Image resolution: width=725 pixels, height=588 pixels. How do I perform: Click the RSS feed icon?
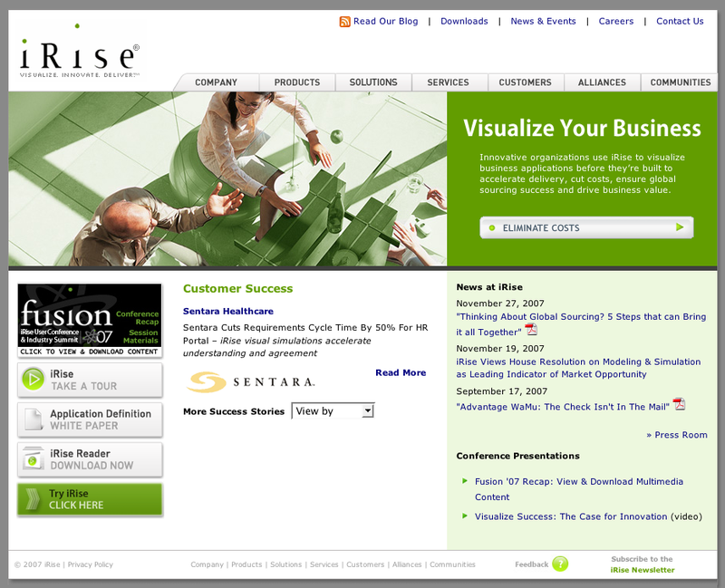345,22
